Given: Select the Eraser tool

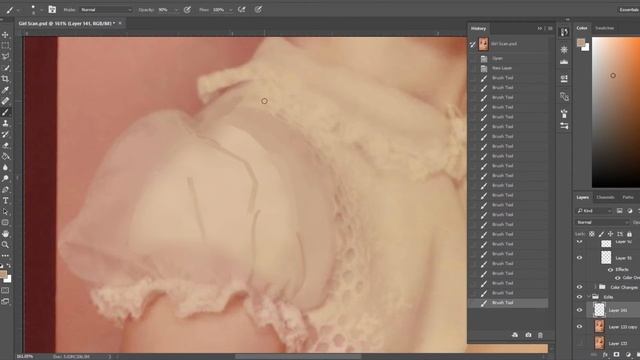Looking at the screenshot, I should (5, 145).
